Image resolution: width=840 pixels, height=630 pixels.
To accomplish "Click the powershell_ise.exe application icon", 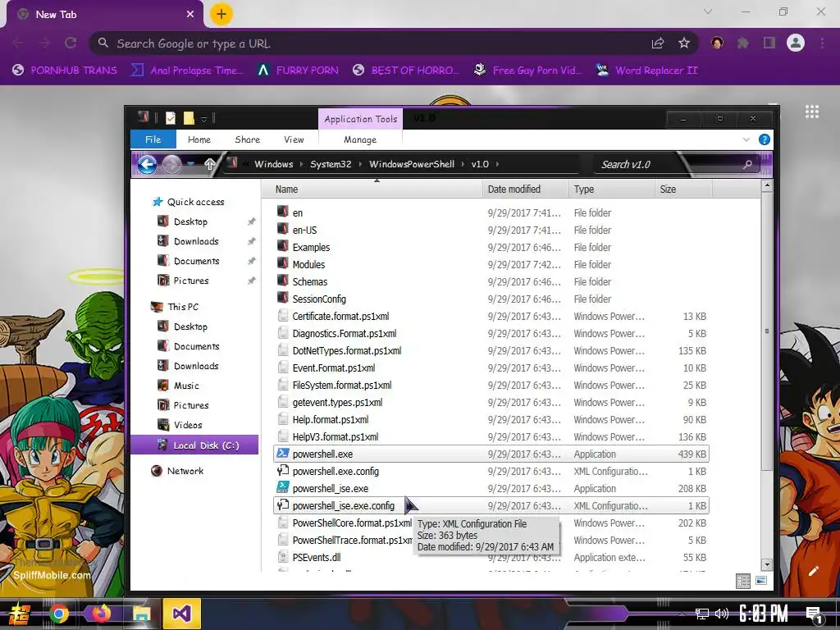I will pyautogui.click(x=283, y=487).
